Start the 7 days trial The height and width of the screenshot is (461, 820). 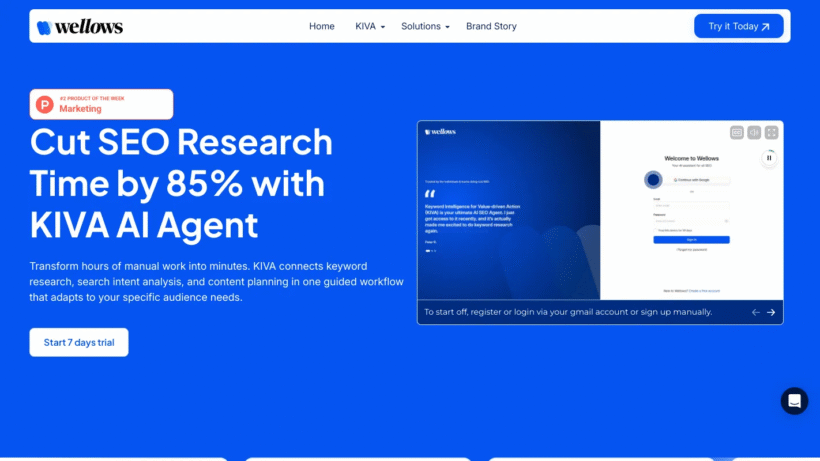click(79, 342)
